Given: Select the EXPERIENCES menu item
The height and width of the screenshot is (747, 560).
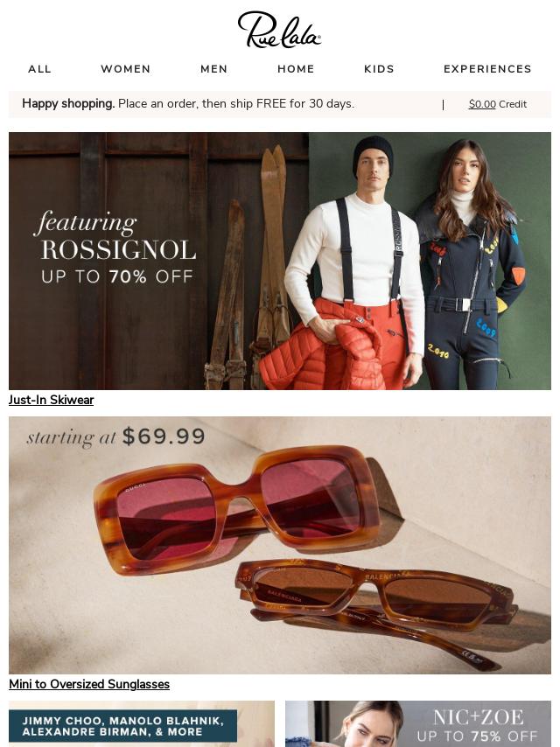Looking at the screenshot, I should tap(487, 69).
